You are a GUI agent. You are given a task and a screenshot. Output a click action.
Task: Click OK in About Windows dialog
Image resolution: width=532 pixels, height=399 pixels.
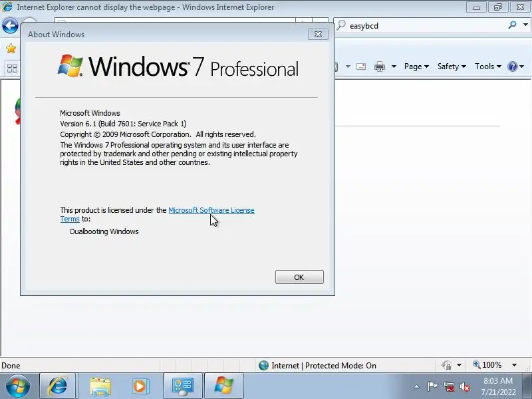pyautogui.click(x=299, y=277)
